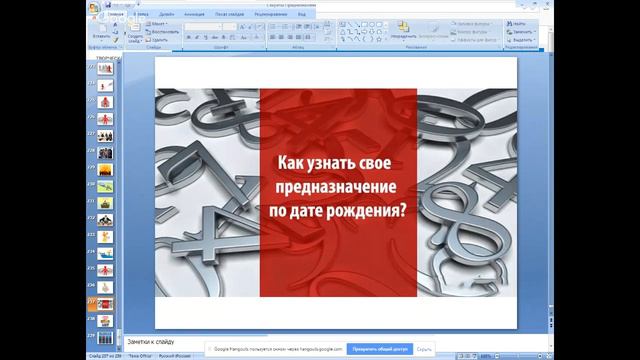Switch to the Показ слайдов ribbon tab

click(x=230, y=14)
